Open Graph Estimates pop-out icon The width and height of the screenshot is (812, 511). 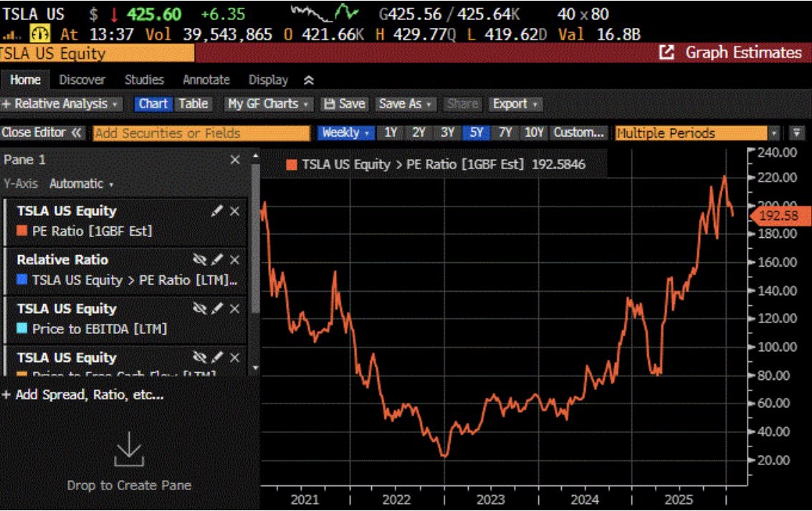tap(667, 52)
